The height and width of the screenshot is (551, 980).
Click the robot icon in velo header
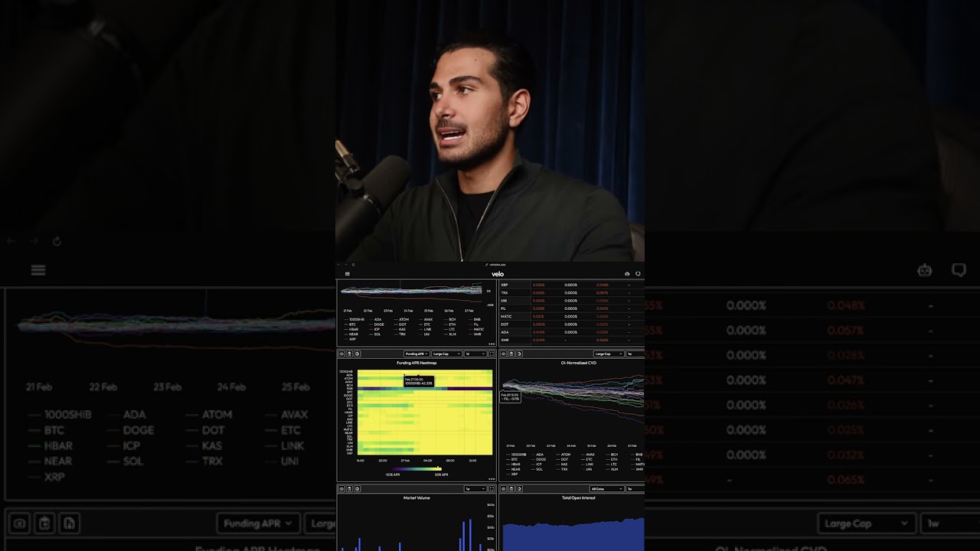pyautogui.click(x=627, y=274)
